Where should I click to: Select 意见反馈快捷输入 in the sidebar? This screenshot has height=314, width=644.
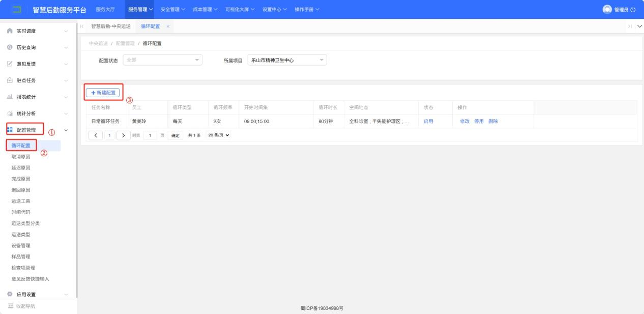[x=31, y=278]
